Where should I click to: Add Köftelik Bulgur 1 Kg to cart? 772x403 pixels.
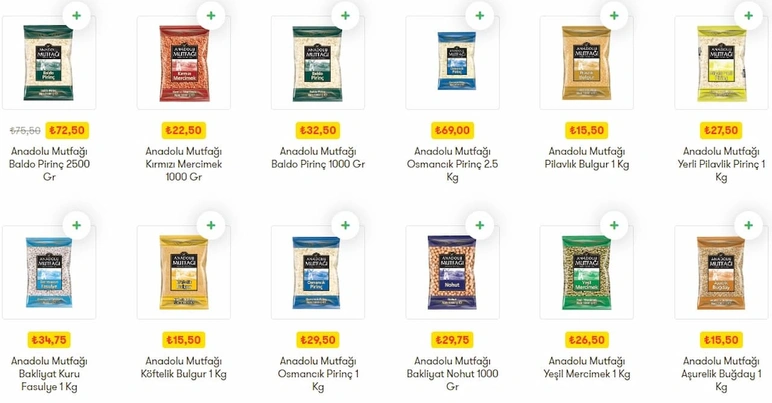tap(211, 225)
